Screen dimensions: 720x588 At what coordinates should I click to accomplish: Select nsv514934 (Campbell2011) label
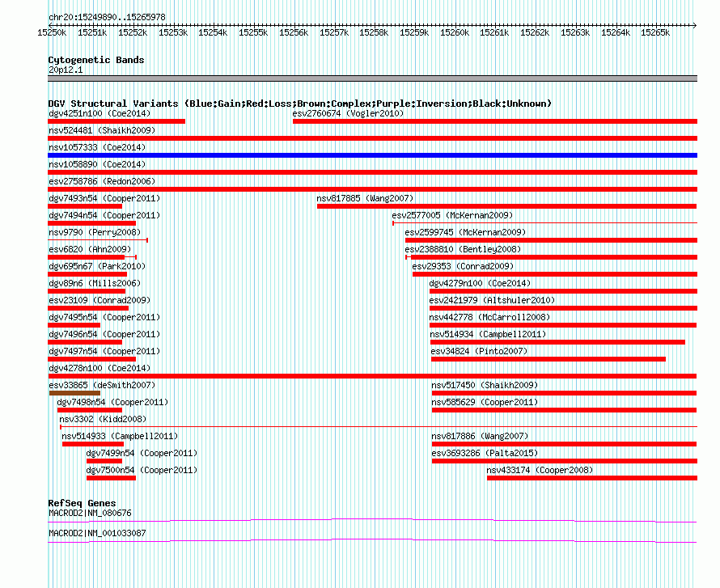coord(488,334)
